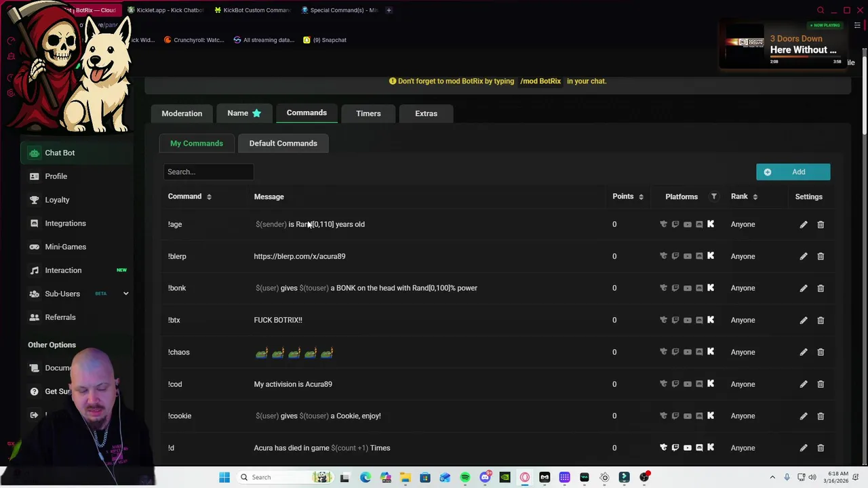Click the Platforms filter funnel icon
This screenshot has height=488, width=868.
click(x=713, y=197)
